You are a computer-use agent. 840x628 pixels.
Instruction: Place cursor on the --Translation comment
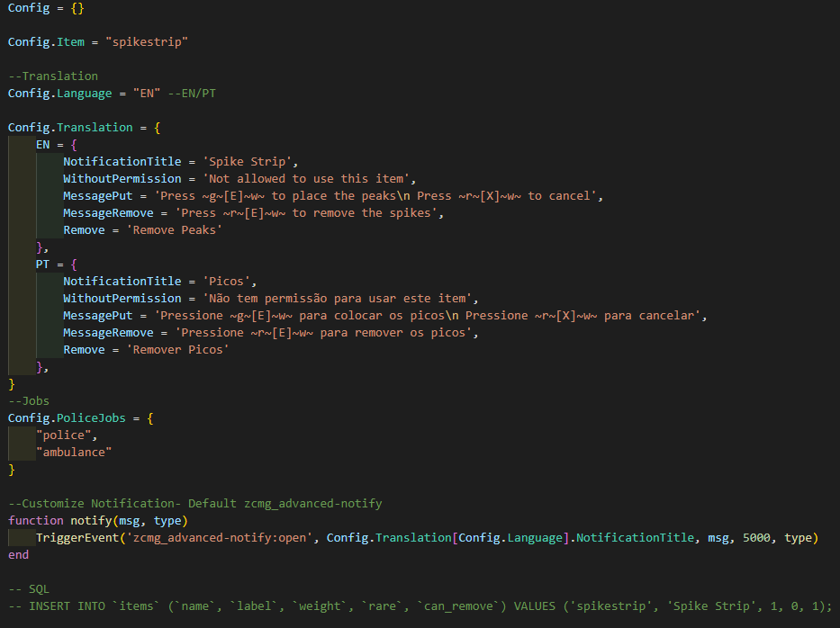pos(53,76)
